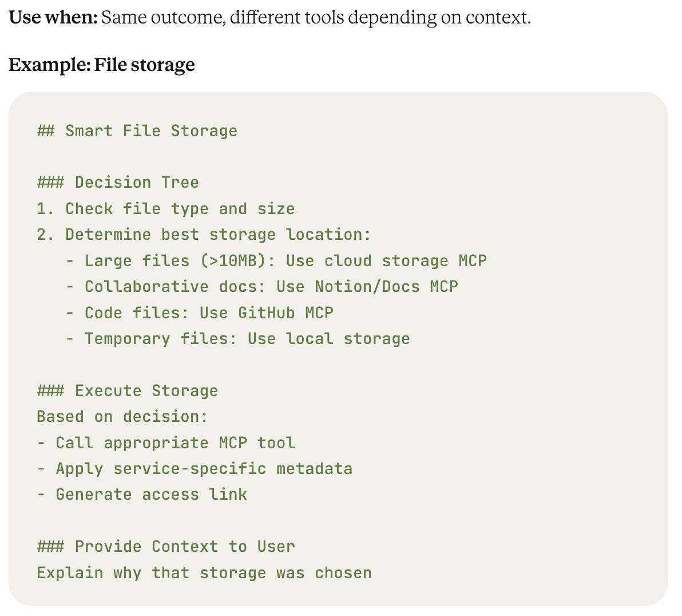Click the word 'GitHub' in the code block
Screen dimensions: 682x616
tap(266, 313)
